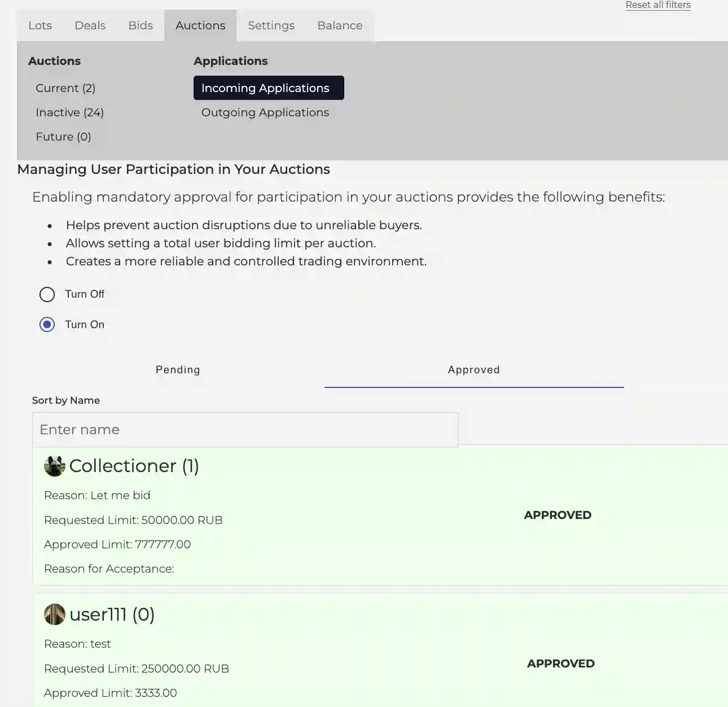Open the Deals tab
728x707 pixels.
(x=90, y=25)
